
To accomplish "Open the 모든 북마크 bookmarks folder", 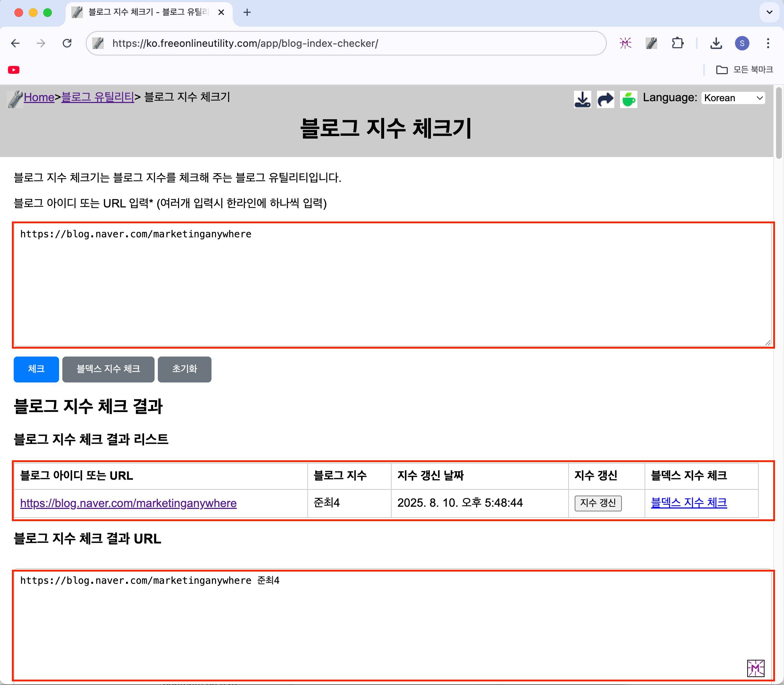I will (x=745, y=70).
